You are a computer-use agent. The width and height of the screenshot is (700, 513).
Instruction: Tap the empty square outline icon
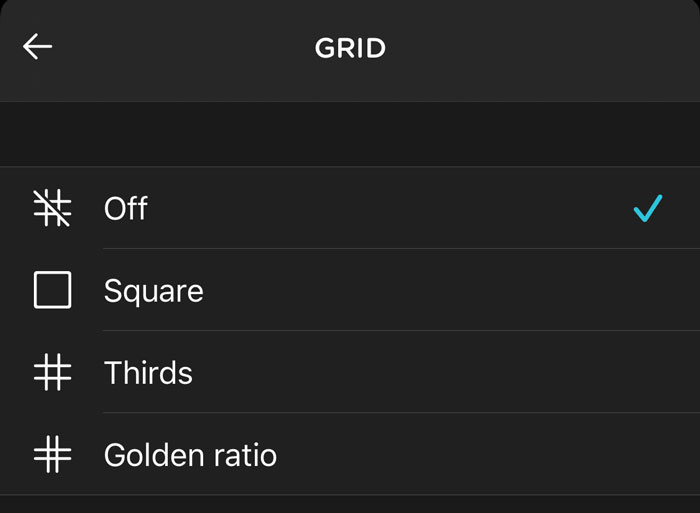52,290
